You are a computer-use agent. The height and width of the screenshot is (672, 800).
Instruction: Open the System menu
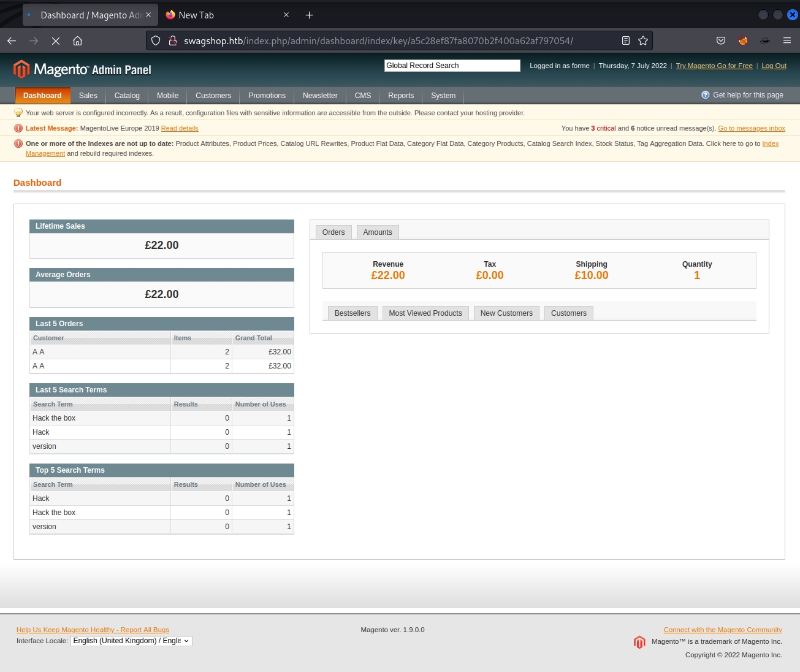[x=443, y=96]
